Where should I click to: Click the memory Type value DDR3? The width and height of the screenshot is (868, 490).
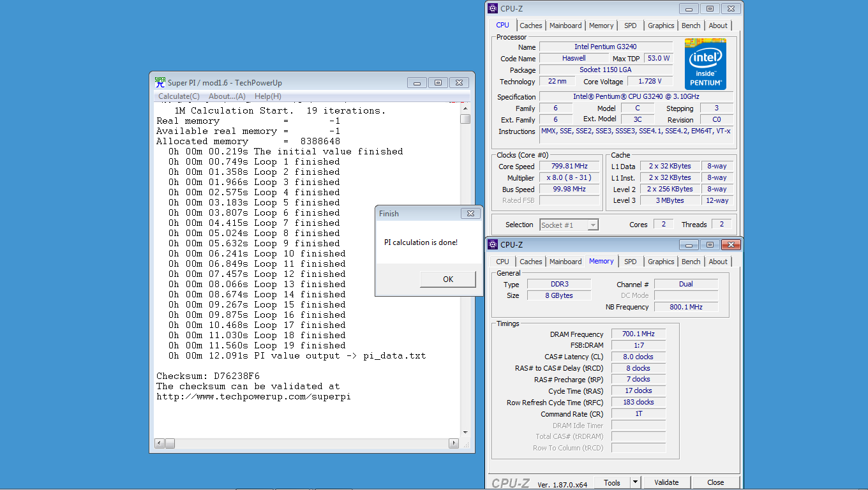(559, 284)
